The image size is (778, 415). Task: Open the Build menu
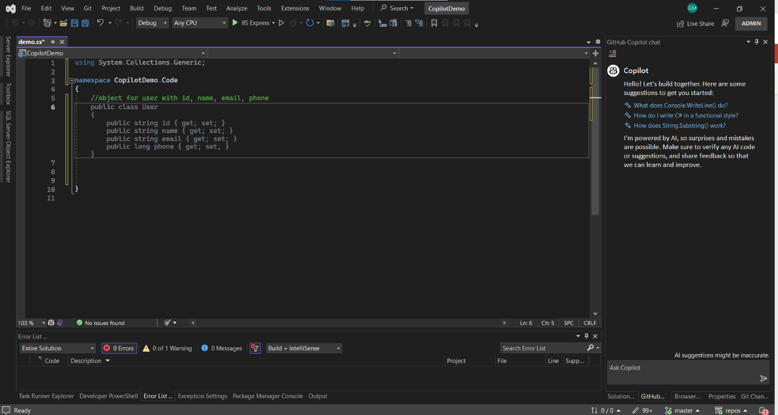tap(136, 8)
